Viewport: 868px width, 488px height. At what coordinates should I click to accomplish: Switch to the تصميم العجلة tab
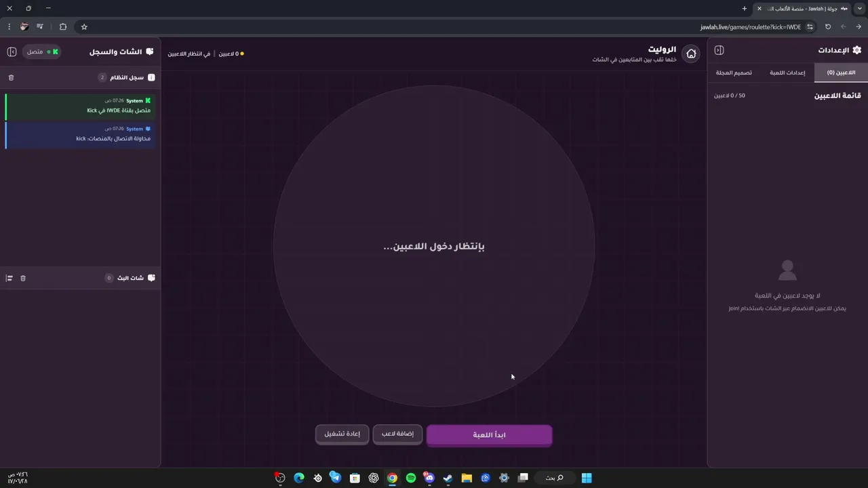[734, 73]
